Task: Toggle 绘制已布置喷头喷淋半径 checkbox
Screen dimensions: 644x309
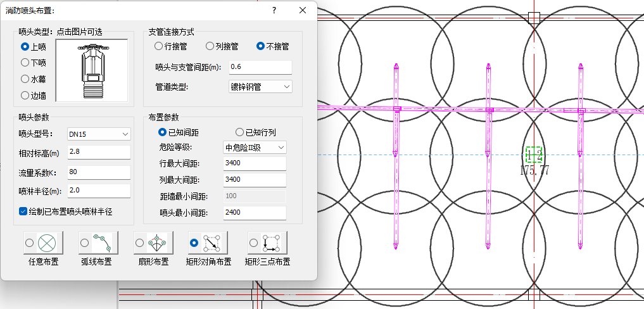Action: [23, 211]
